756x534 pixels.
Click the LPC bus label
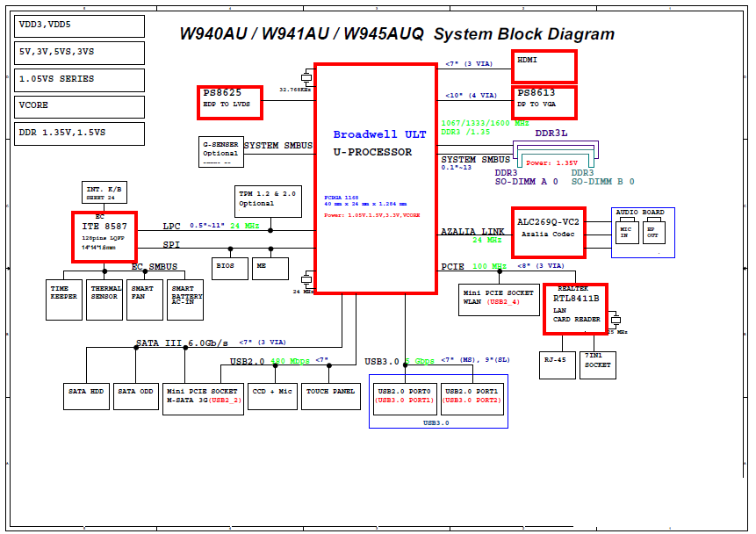[x=171, y=227]
